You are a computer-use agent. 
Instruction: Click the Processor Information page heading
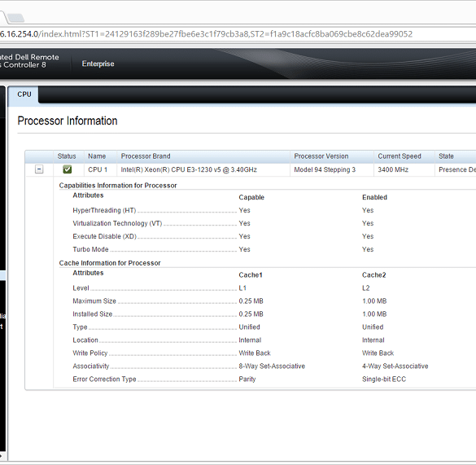coord(68,121)
